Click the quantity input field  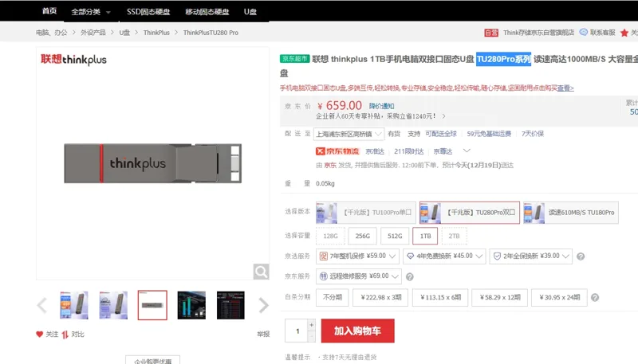point(297,331)
